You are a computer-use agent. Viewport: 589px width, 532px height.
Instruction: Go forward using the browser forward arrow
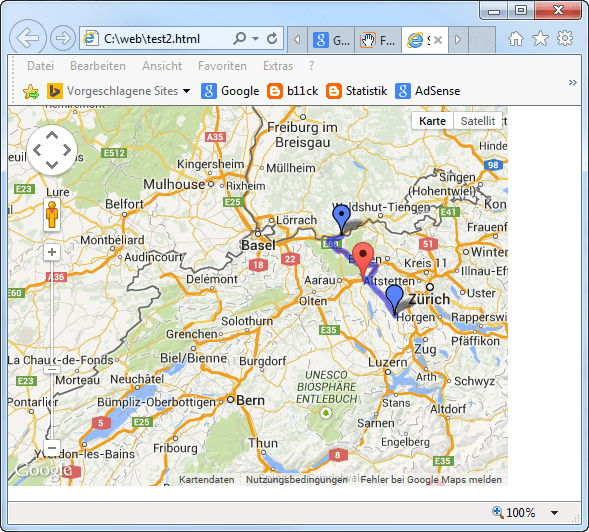click(x=63, y=38)
